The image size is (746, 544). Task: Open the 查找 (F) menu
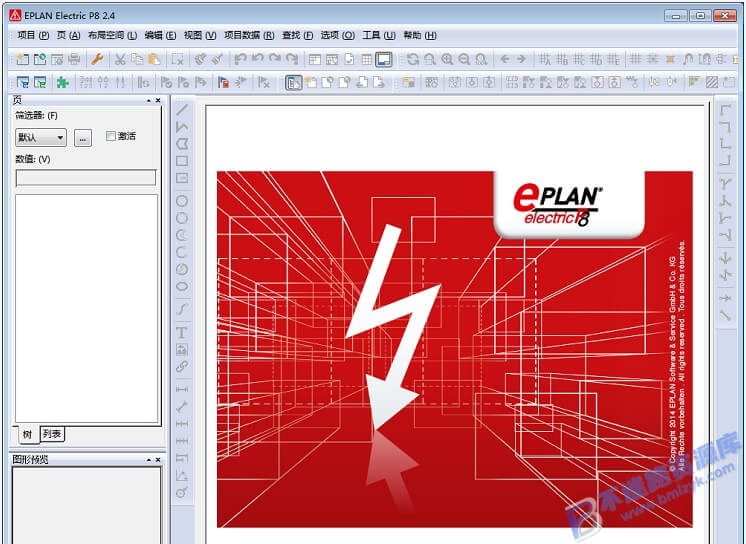297,35
